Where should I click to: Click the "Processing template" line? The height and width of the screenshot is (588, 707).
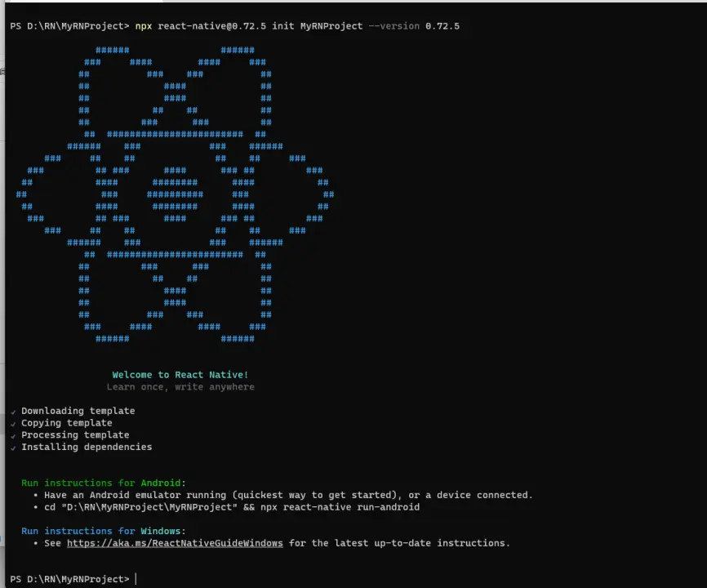point(70,434)
